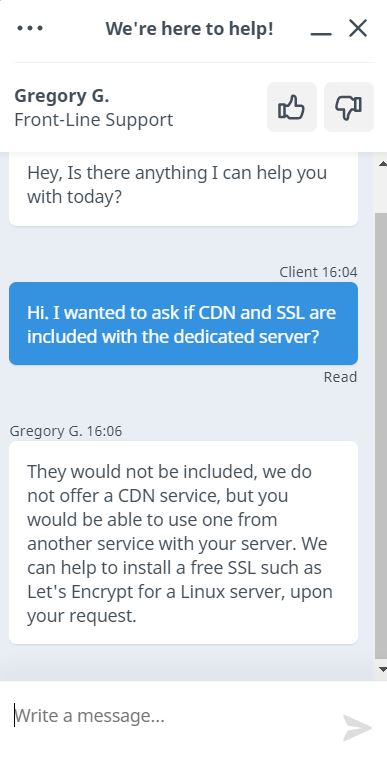Focus the 'Write a message...' input field

click(x=170, y=716)
